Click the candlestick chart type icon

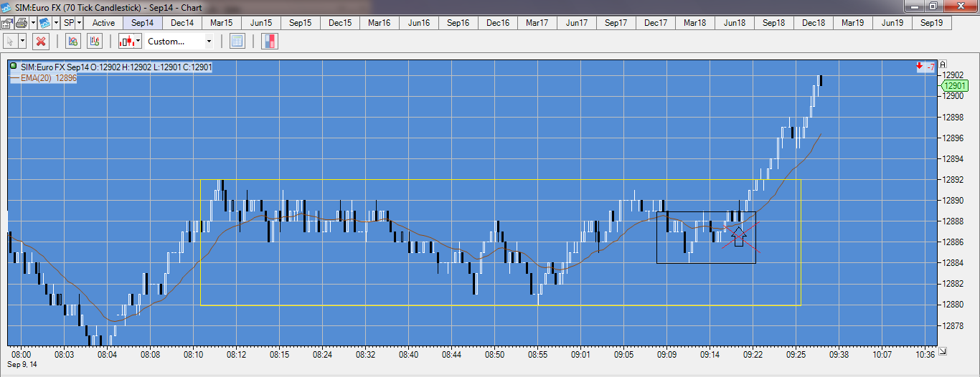coord(126,42)
